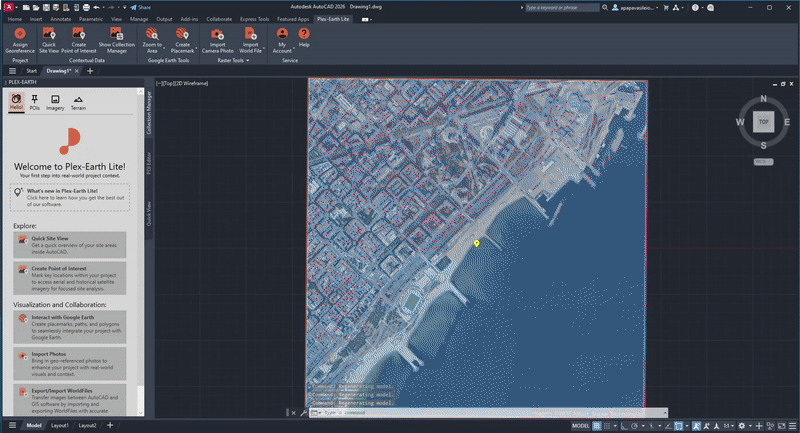Add new drawing tab with plus button
The image size is (800, 433).
(x=90, y=71)
